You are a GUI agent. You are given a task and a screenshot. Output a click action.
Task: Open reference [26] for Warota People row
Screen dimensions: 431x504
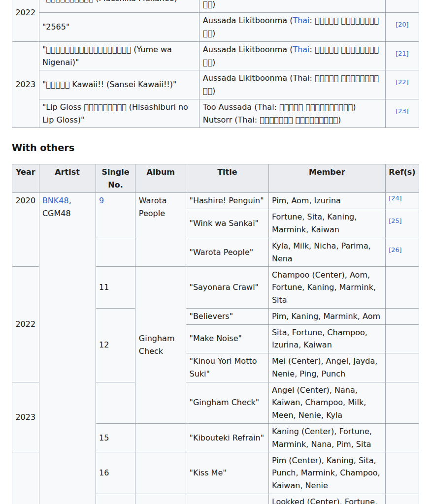point(395,250)
